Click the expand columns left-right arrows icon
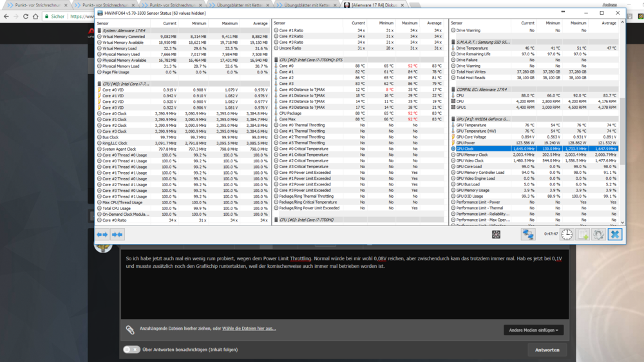Viewport: 644px width, 362px height. (x=102, y=234)
